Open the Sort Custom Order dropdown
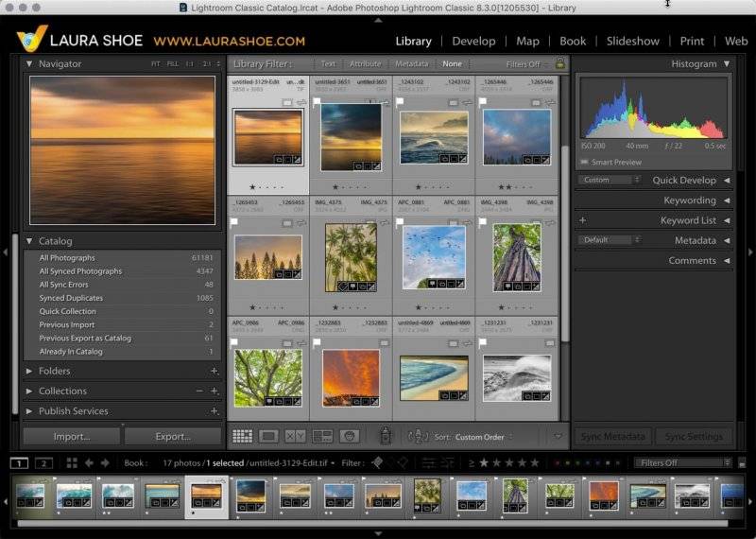Image resolution: width=756 pixels, height=539 pixels. click(x=484, y=437)
